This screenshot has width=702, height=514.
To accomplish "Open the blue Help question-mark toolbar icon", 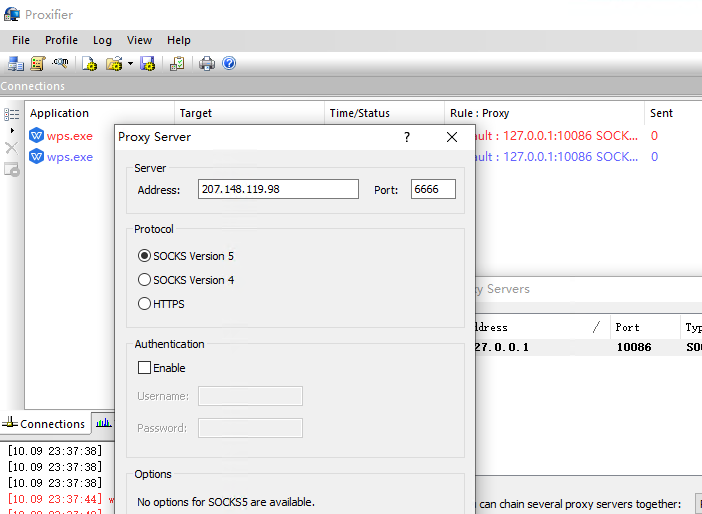I will pyautogui.click(x=229, y=64).
